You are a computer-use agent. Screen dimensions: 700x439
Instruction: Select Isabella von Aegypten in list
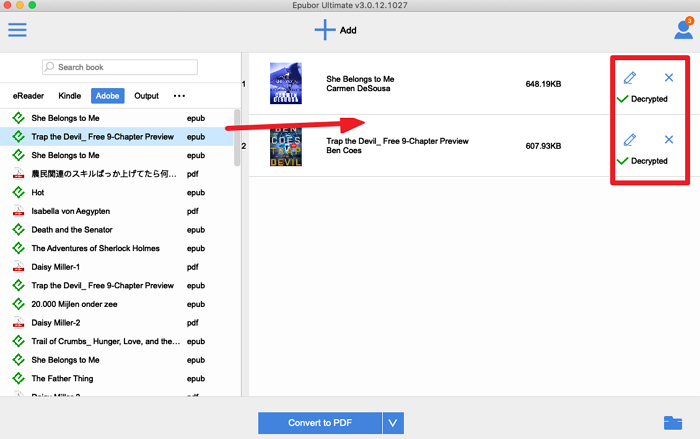point(117,211)
